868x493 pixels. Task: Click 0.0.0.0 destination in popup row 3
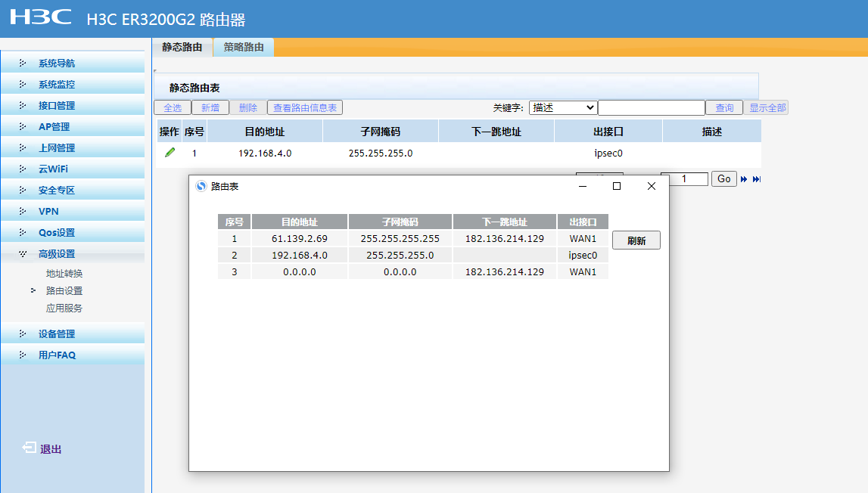[x=300, y=271]
